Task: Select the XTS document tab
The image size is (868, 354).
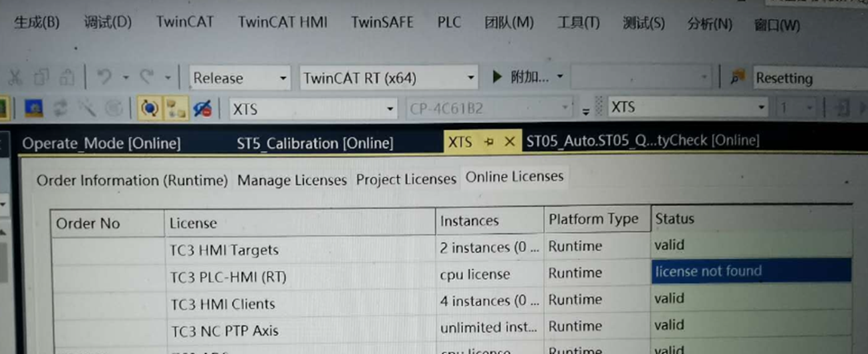Action: click(x=460, y=142)
